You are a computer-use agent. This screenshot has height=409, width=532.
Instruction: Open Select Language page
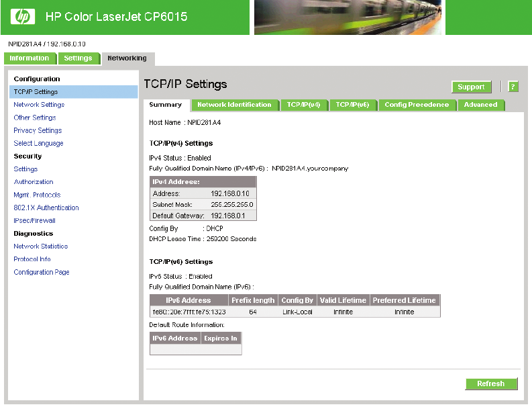39,143
